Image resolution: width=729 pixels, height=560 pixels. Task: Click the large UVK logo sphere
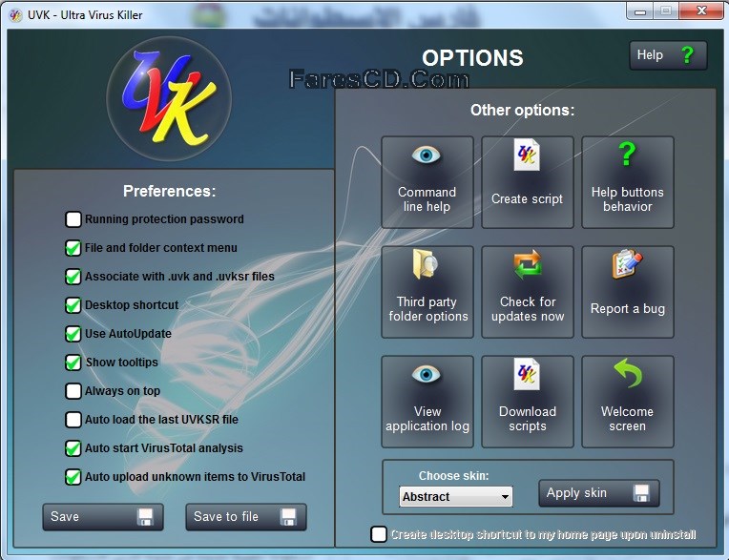pos(169,99)
